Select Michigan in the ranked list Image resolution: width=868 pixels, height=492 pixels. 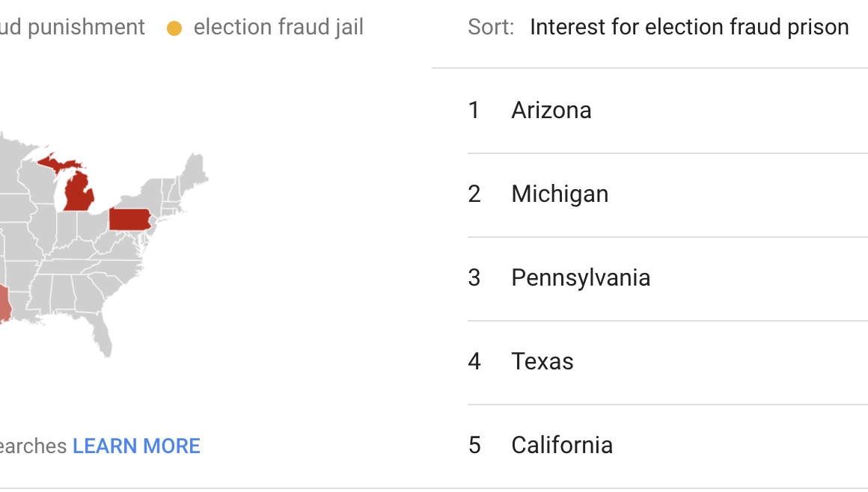click(x=560, y=194)
